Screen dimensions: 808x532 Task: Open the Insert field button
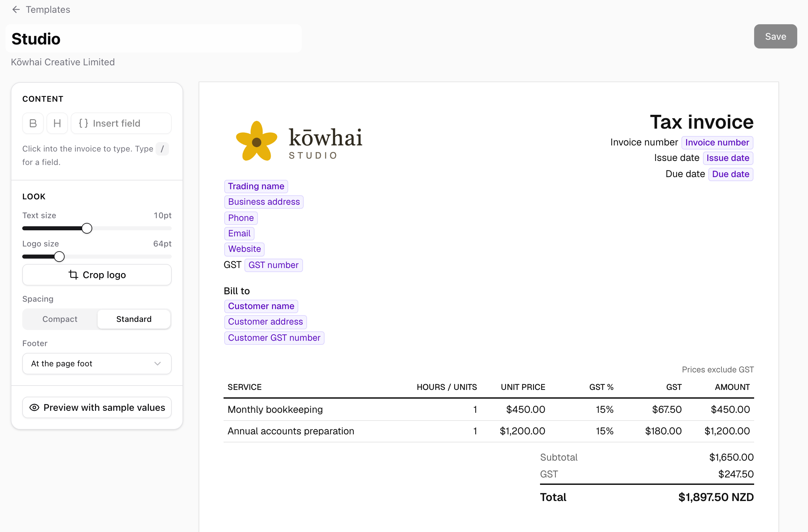(x=121, y=123)
